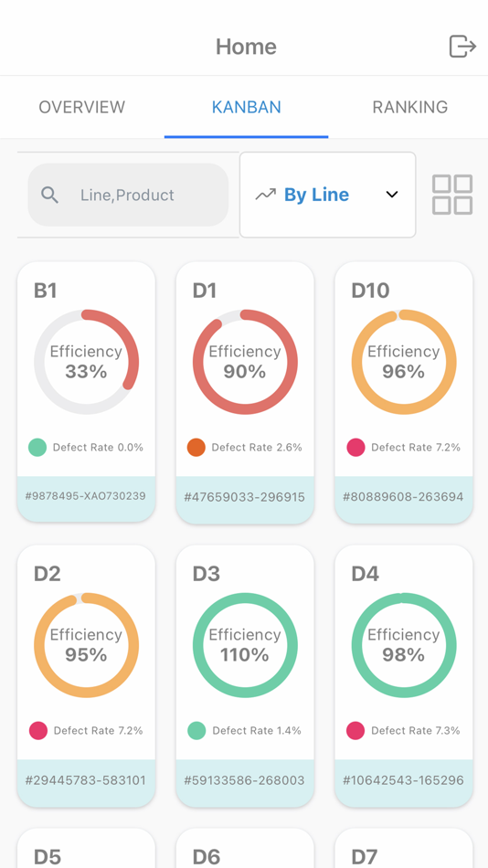Open order #10642543-165296 on D4 card
The width and height of the screenshot is (488, 868).
pos(403,780)
